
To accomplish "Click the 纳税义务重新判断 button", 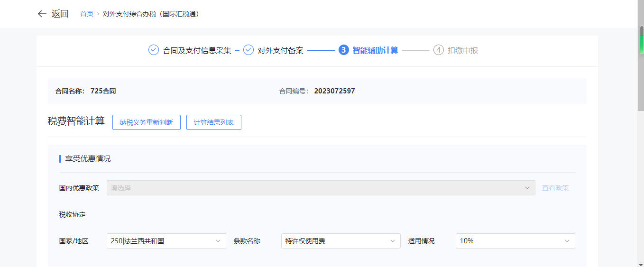I will point(146,122).
